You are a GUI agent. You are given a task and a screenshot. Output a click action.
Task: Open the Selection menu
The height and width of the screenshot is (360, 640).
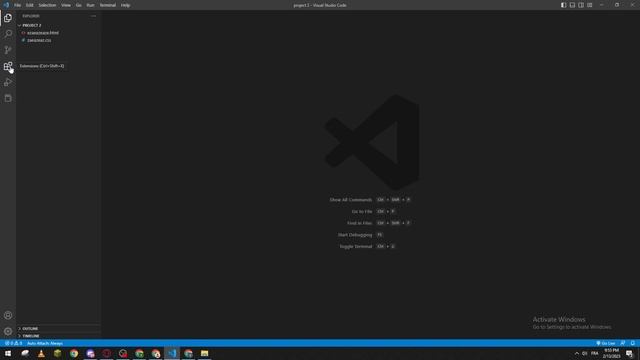tap(47, 5)
